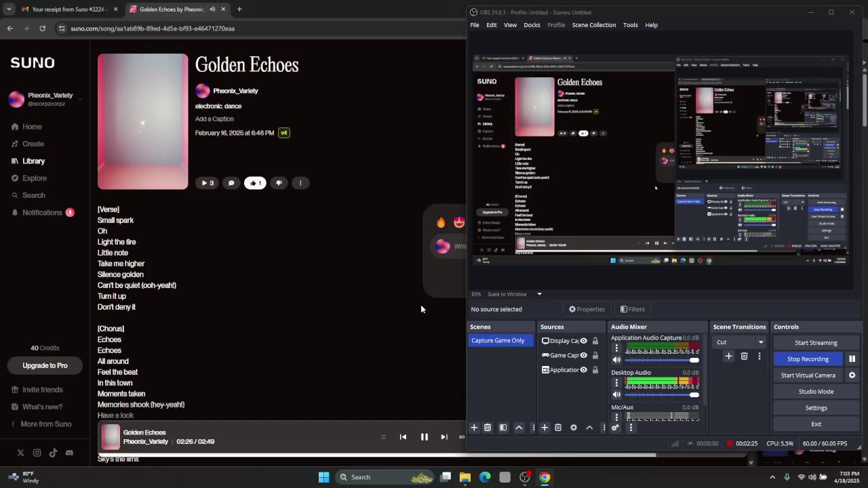This screenshot has width=868, height=488.
Task: Open Suno's Discord link
Action: 69,453
